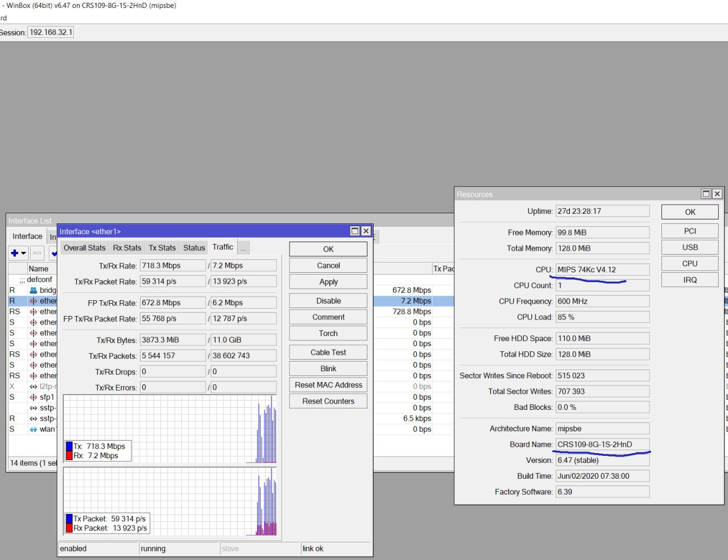
Task: Open PCI details in Resources
Action: pyautogui.click(x=690, y=231)
